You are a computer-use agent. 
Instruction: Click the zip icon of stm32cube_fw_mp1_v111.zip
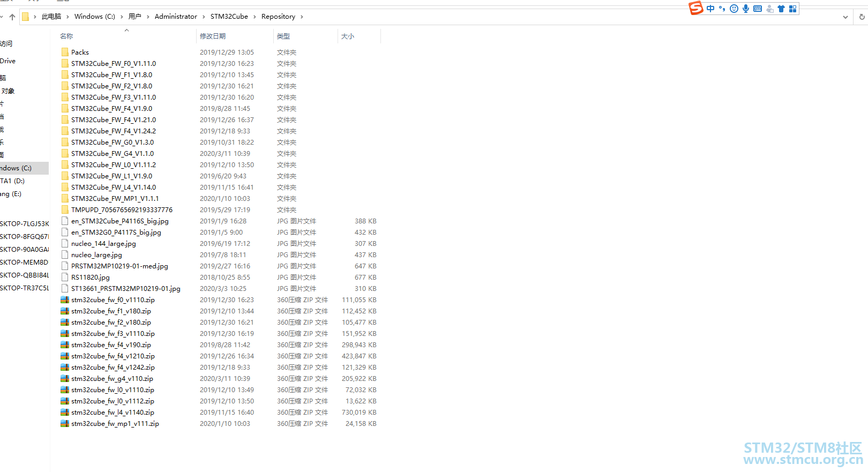pyautogui.click(x=65, y=423)
